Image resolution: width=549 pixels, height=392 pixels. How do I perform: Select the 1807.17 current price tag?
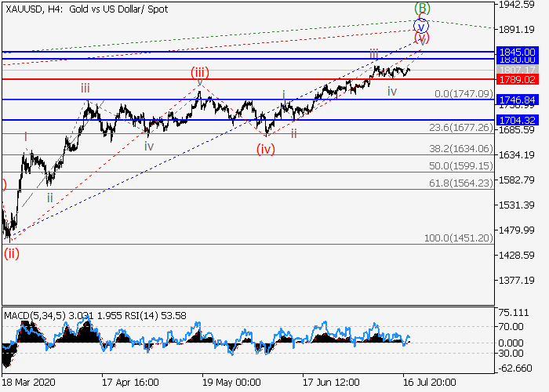point(517,70)
